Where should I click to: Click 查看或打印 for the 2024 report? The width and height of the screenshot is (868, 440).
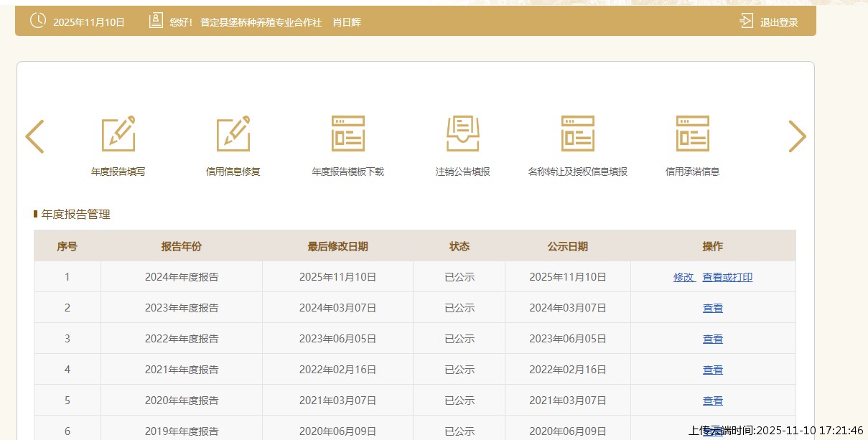pos(727,277)
